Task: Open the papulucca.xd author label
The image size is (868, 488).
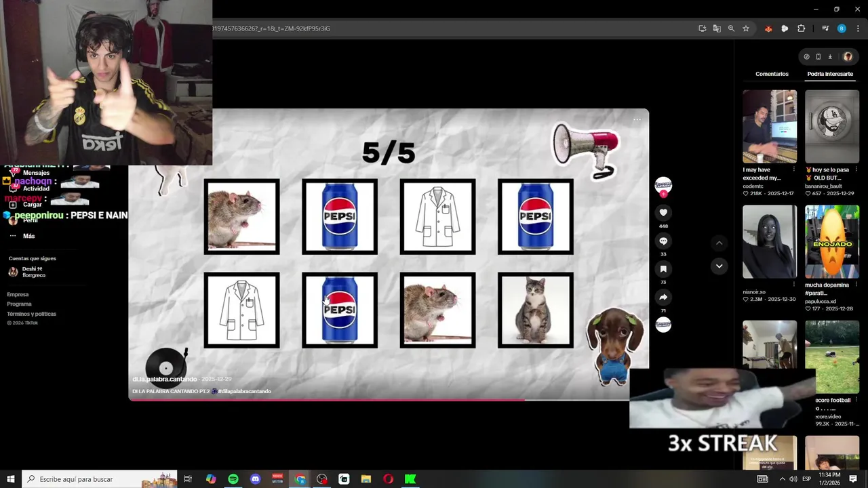Action: tap(821, 302)
